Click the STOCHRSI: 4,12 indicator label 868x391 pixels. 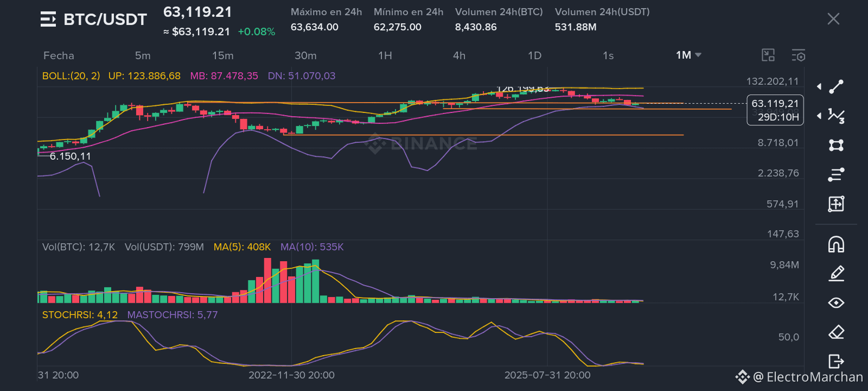pos(80,315)
